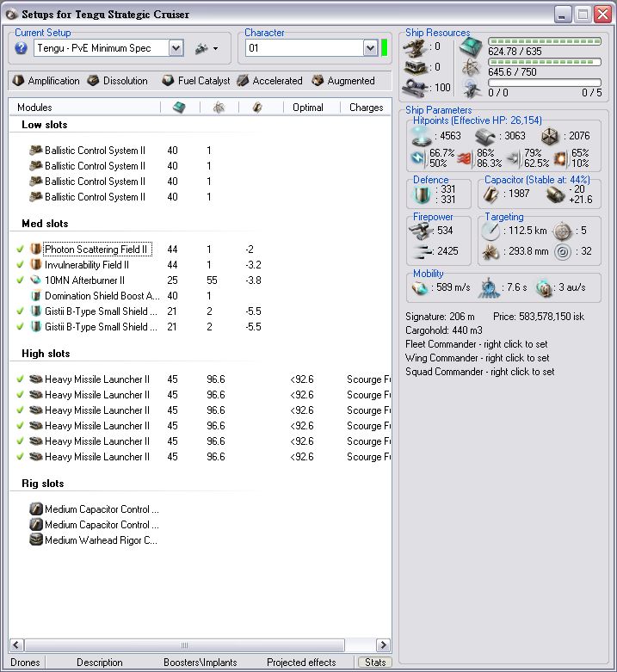Select the Amplification subsystem icon

point(18,81)
